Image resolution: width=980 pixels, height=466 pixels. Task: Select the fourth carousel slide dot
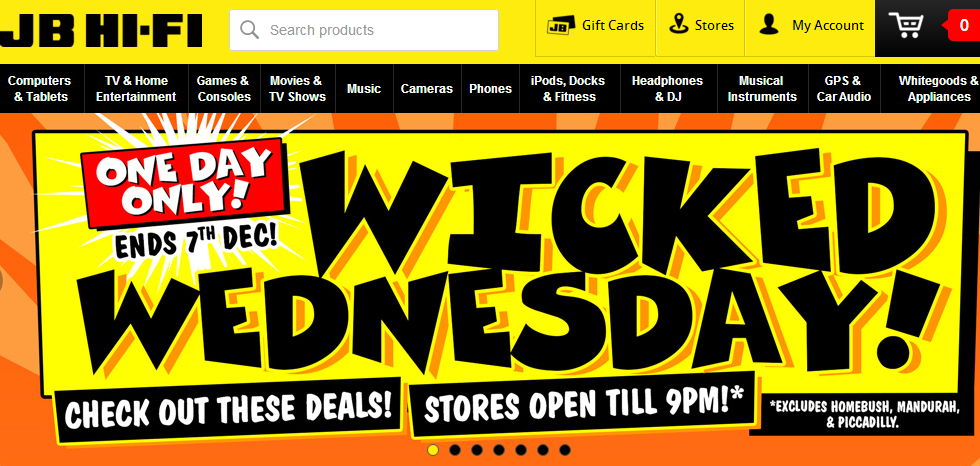coord(499,450)
